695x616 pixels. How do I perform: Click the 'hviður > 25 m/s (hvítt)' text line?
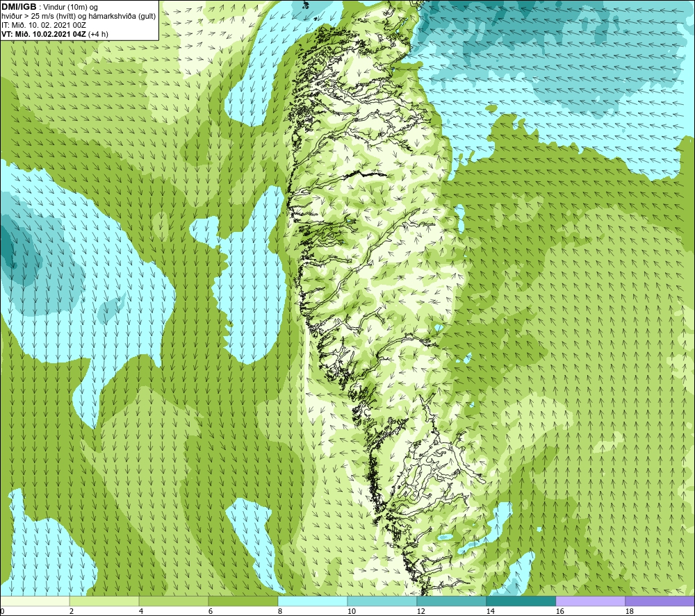click(79, 17)
